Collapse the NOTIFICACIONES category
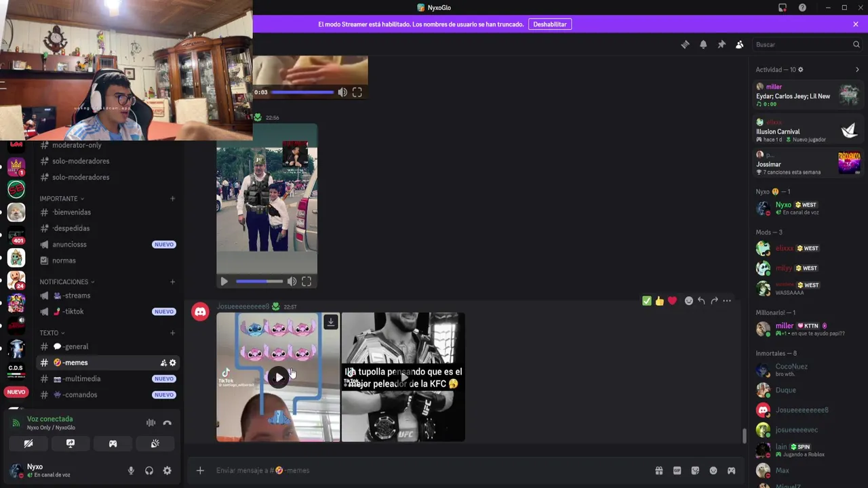This screenshot has width=868, height=488. [67, 282]
